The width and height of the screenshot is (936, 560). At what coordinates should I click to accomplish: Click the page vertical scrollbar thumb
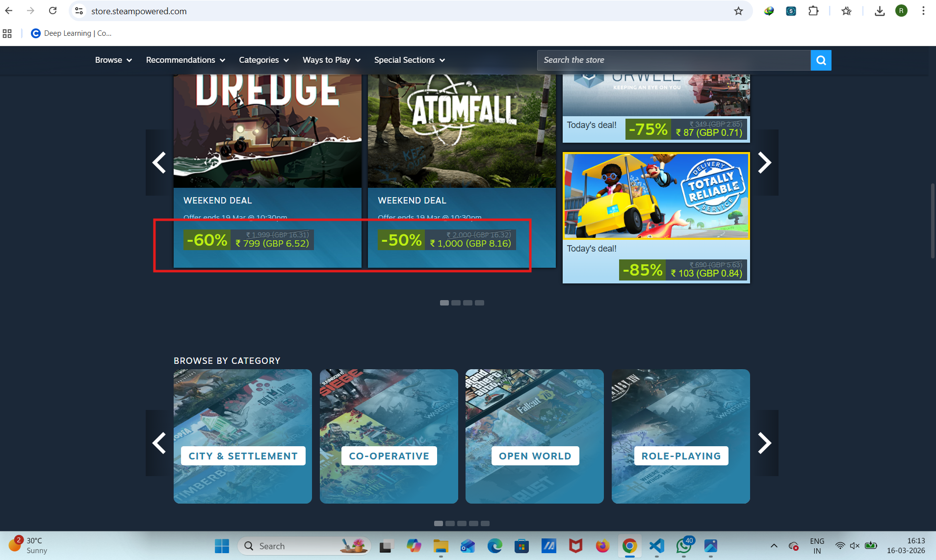pyautogui.click(x=933, y=221)
